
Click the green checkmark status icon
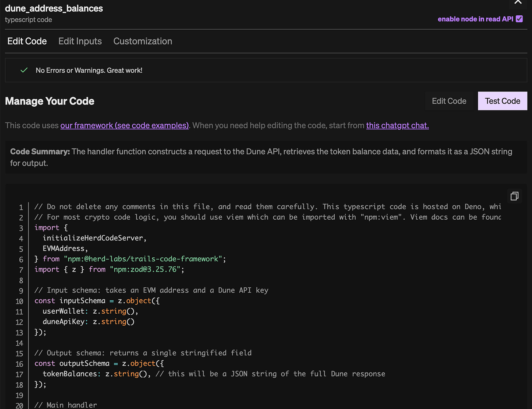click(x=24, y=70)
